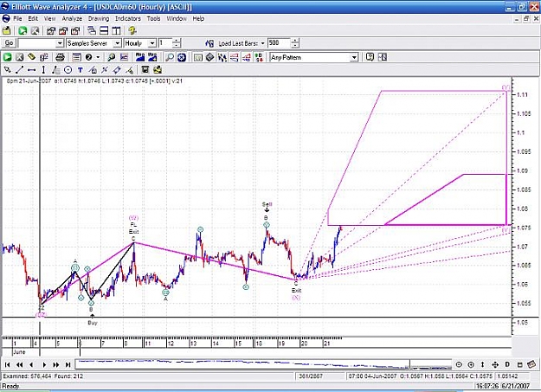Select the trend line drawing tool
The image size is (541, 392).
[x=19, y=70]
